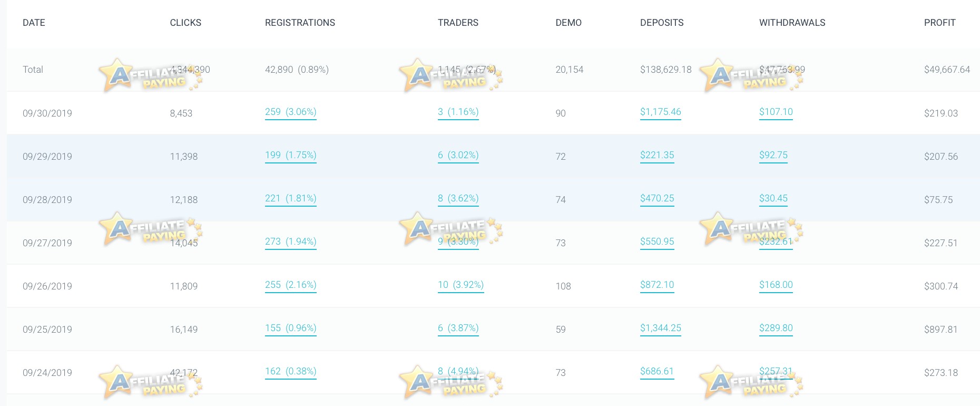The image size is (980, 406).
Task: Click the $168.00 withdrawals link
Action: tap(776, 285)
